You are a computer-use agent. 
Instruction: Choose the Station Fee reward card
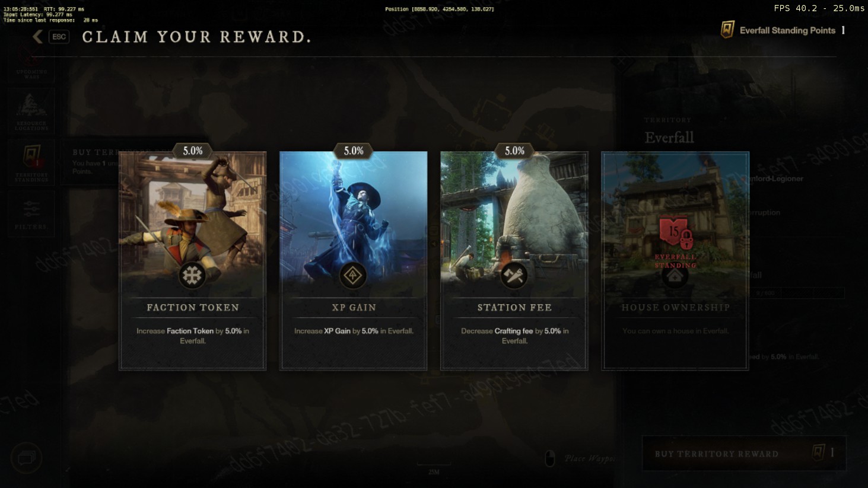(x=514, y=261)
